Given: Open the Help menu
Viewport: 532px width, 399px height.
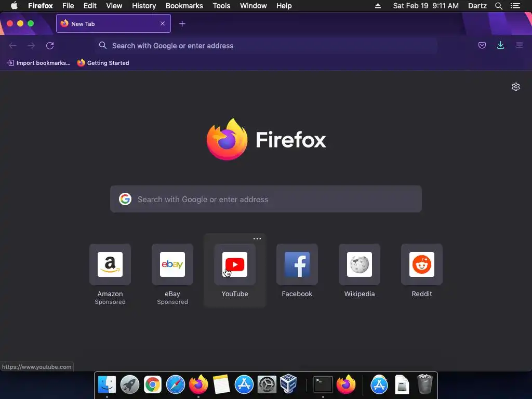Looking at the screenshot, I should (x=284, y=6).
